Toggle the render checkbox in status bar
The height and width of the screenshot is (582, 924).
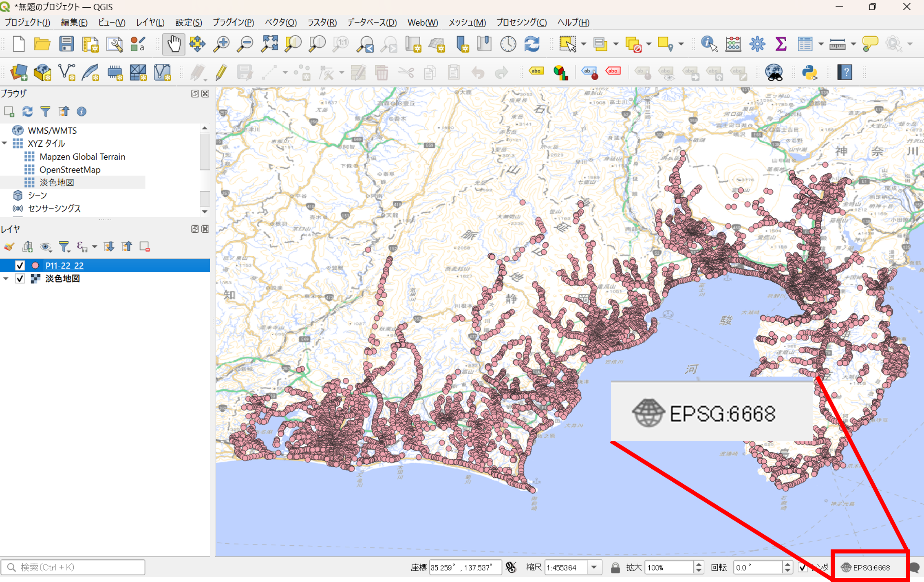click(x=803, y=567)
